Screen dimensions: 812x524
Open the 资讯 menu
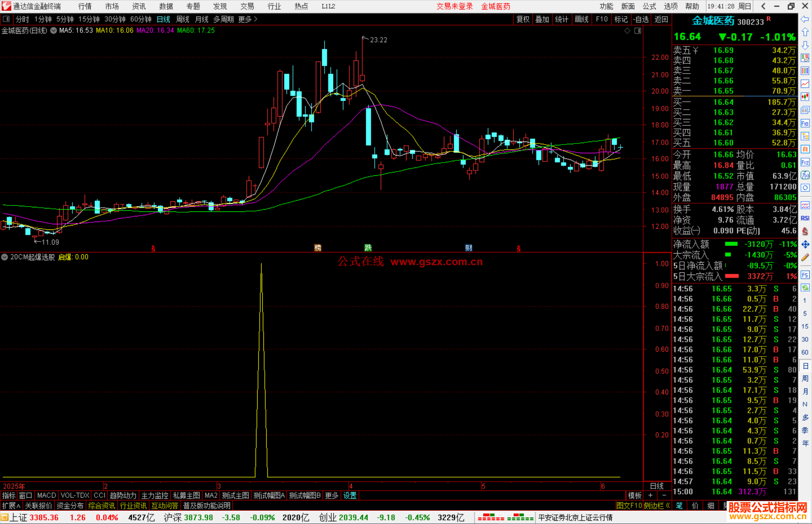coord(139,6)
